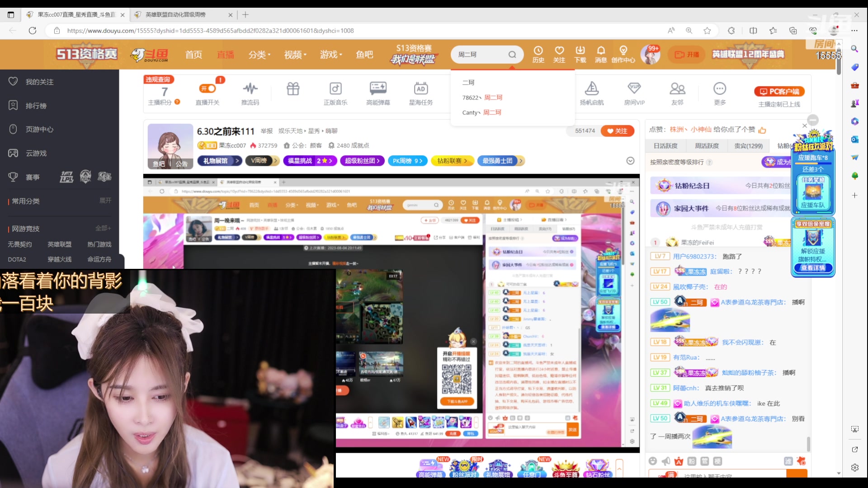
Task: Open the 推流码 stream code icon
Action: pos(250,94)
